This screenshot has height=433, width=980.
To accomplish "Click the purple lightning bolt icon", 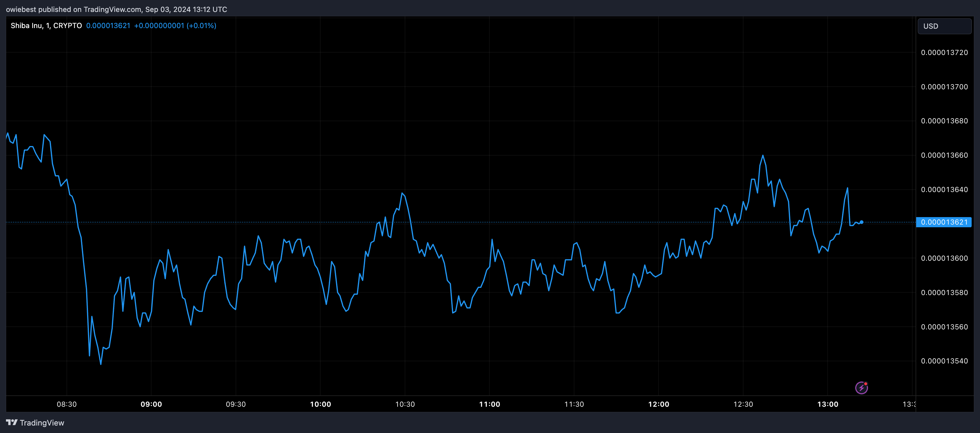I will click(861, 388).
